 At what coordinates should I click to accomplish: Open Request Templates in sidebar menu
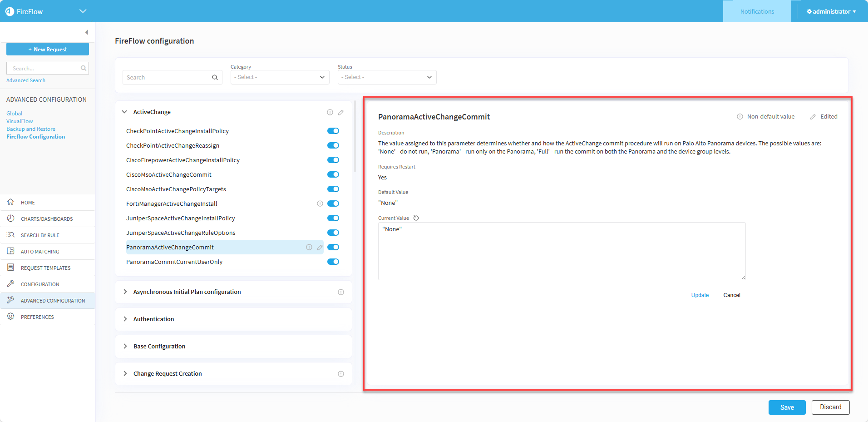pos(45,268)
